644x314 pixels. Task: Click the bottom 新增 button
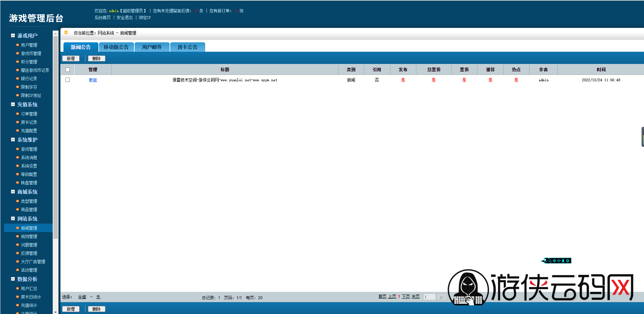click(71, 309)
